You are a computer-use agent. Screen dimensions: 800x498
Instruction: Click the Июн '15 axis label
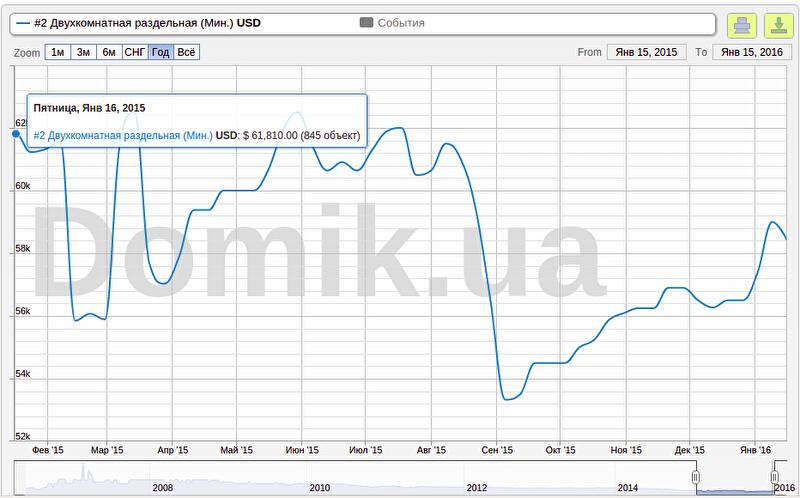(302, 450)
